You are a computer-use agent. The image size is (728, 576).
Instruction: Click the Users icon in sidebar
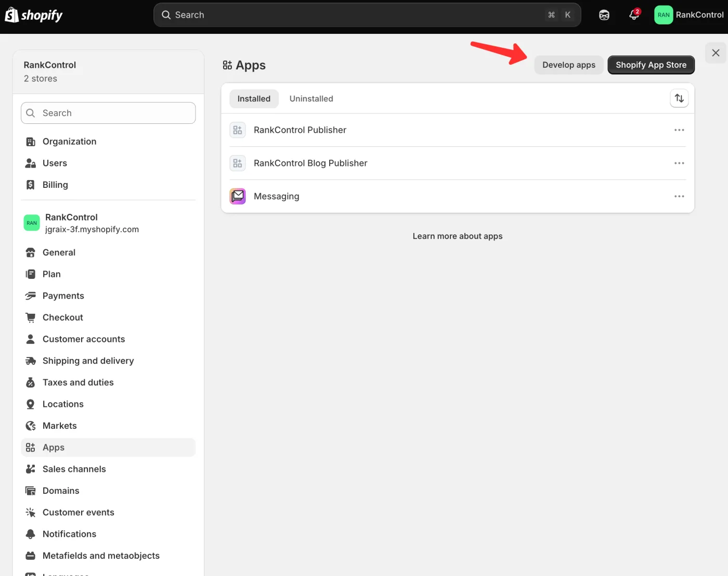(x=31, y=163)
